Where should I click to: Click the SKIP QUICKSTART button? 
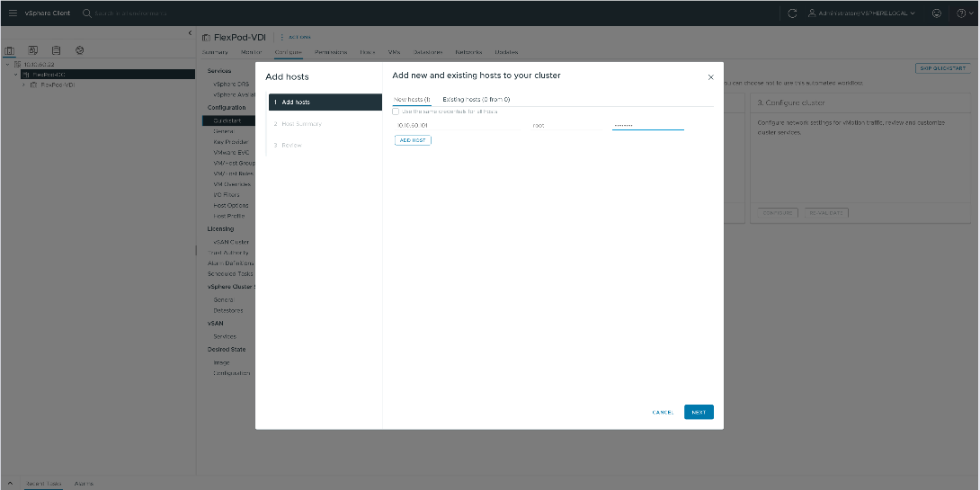943,68
